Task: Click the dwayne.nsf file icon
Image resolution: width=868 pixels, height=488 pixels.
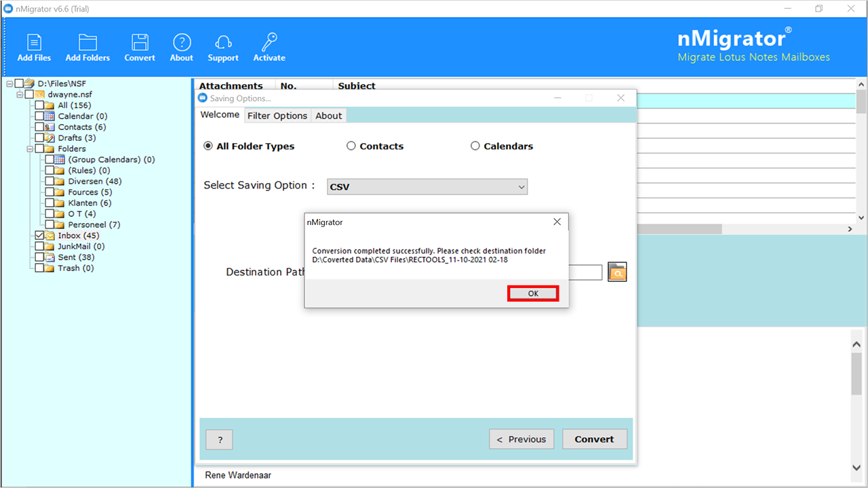Action: (39, 94)
